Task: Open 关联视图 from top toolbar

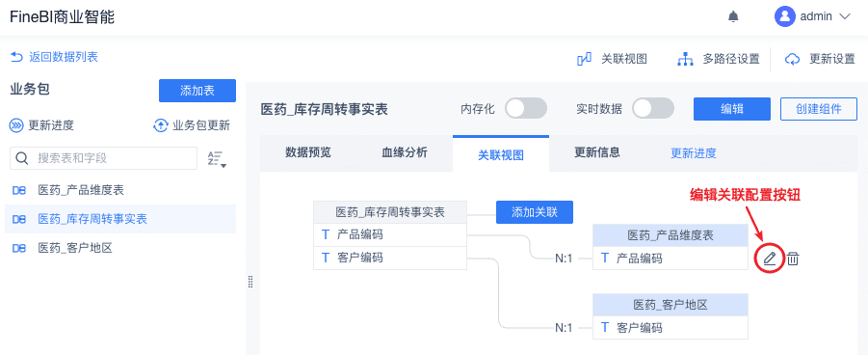Action: [612, 59]
